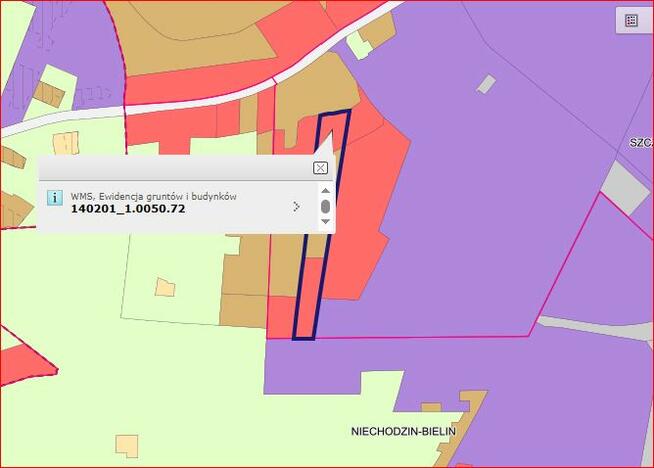
Task: Open the map legend list icon
Action: point(631,20)
